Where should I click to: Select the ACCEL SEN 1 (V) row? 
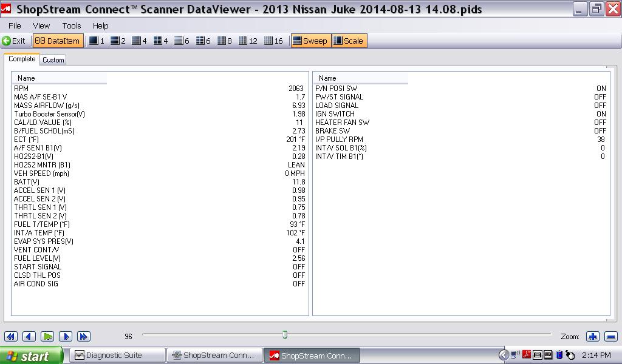pyautogui.click(x=160, y=190)
